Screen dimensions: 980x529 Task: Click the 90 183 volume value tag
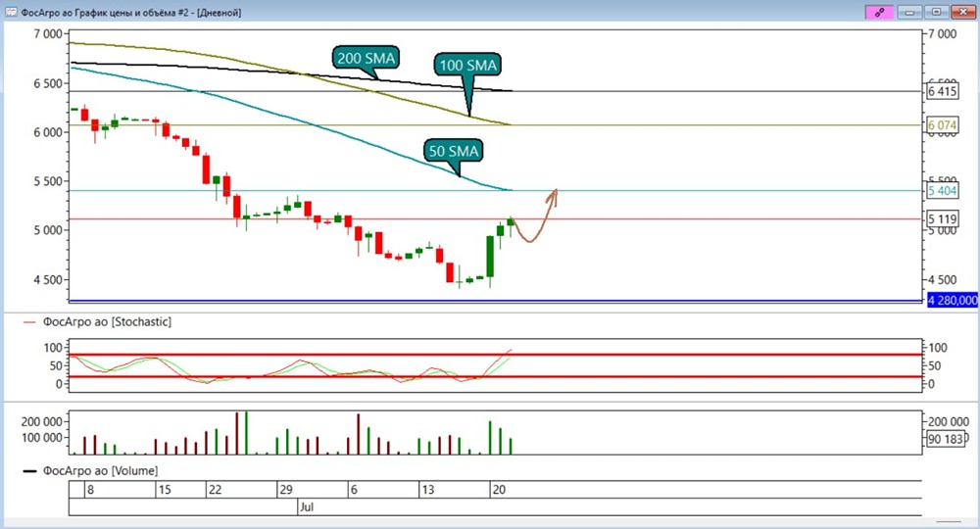pos(945,439)
